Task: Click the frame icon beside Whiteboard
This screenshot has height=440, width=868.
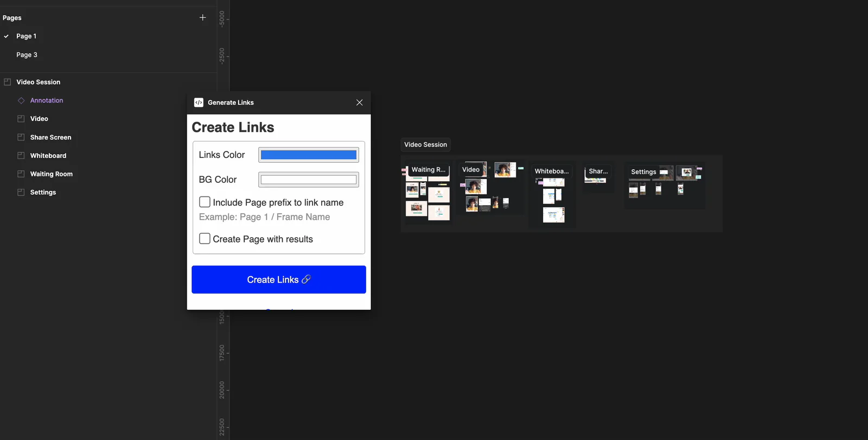Action: [x=21, y=156]
